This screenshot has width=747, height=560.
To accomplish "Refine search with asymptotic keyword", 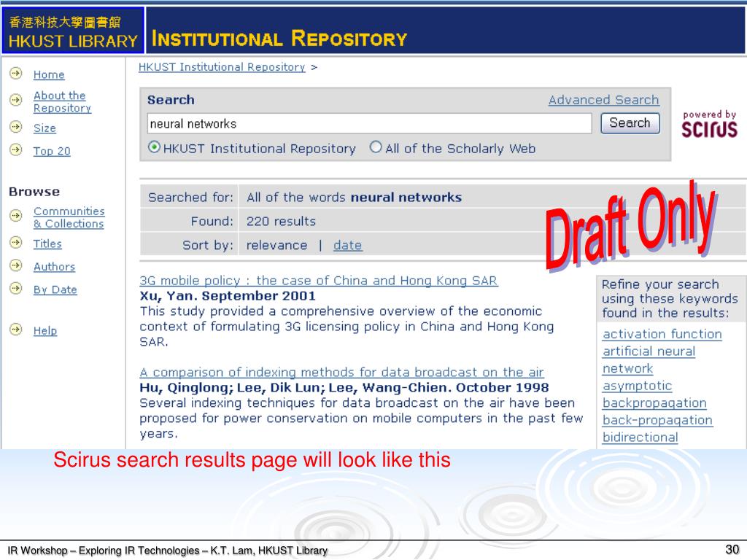I will [x=638, y=386].
